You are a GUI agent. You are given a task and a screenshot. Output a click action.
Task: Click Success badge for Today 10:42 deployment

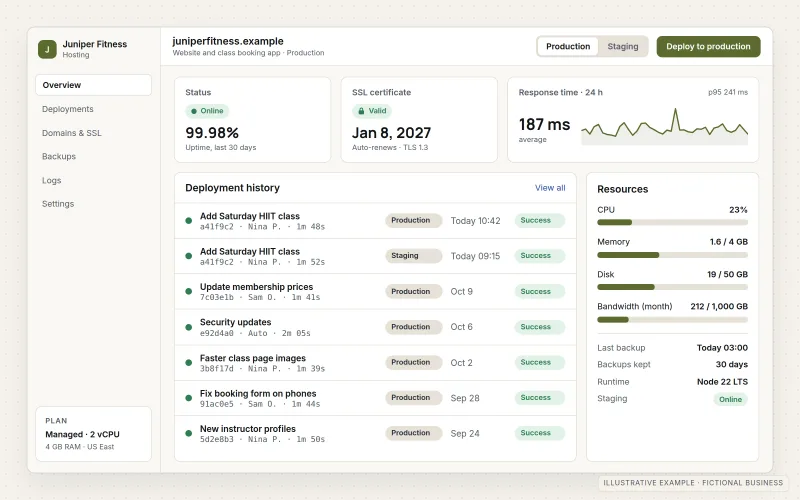coord(539,220)
